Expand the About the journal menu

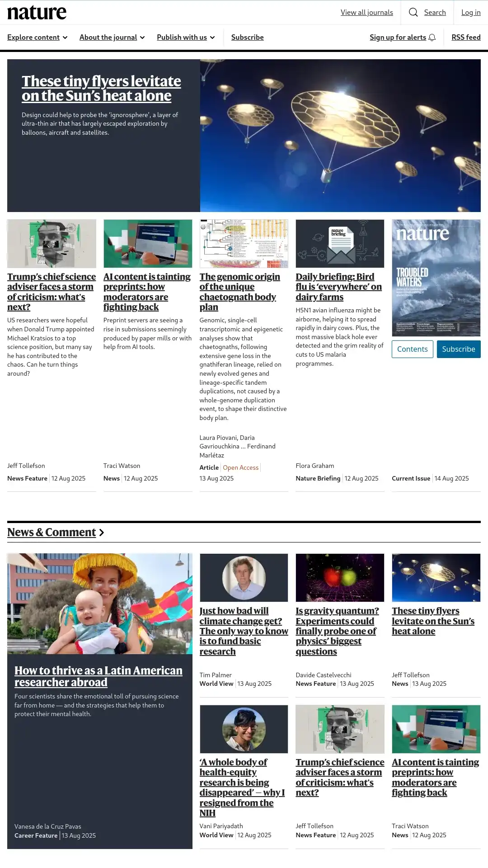click(x=112, y=38)
